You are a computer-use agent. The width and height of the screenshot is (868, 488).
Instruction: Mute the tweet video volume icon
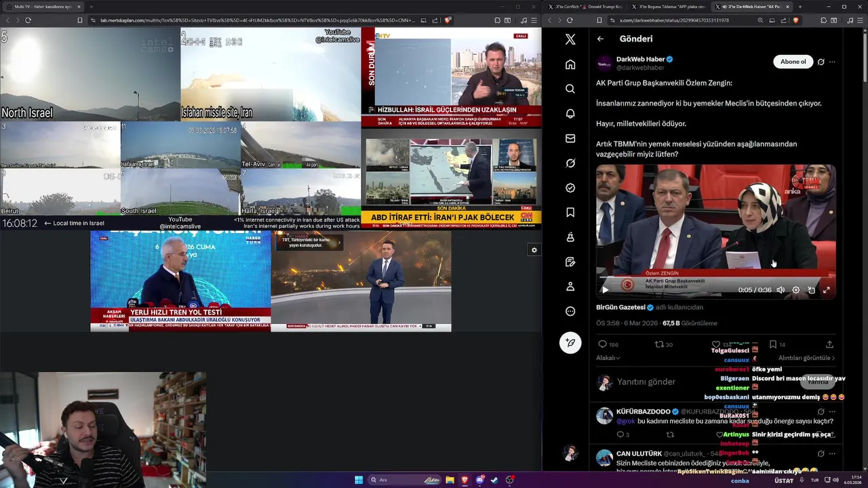781,290
